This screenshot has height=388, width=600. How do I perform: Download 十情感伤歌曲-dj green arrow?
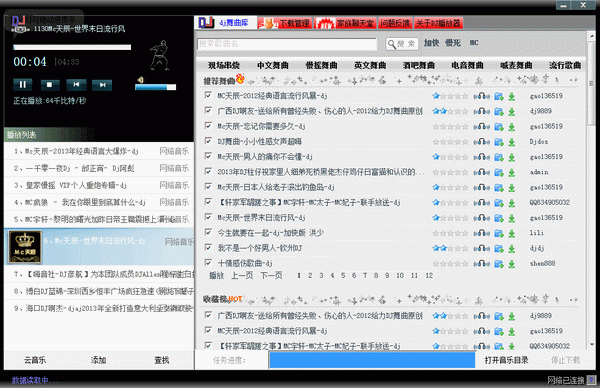(x=512, y=264)
